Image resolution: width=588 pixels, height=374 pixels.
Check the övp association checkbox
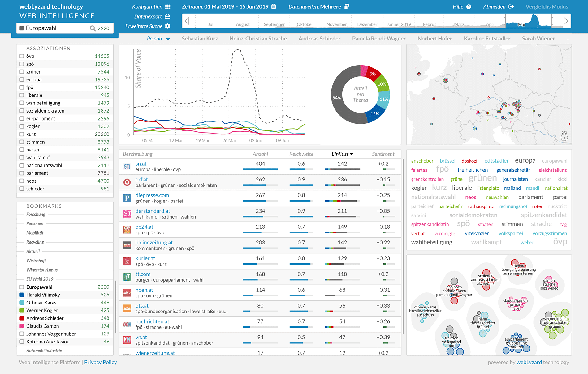22,56
